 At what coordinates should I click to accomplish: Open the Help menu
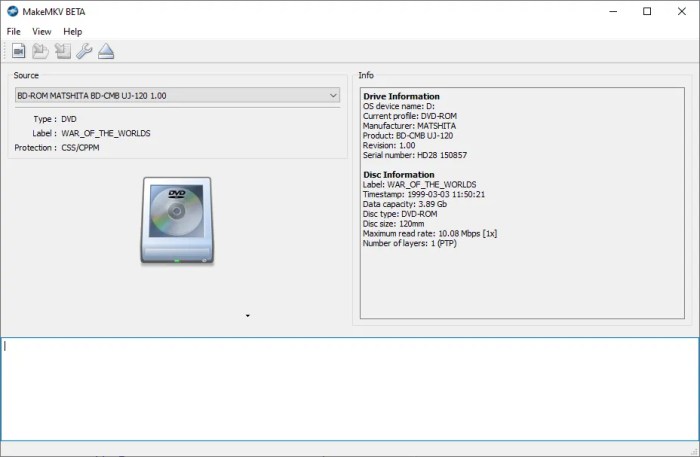[x=72, y=32]
